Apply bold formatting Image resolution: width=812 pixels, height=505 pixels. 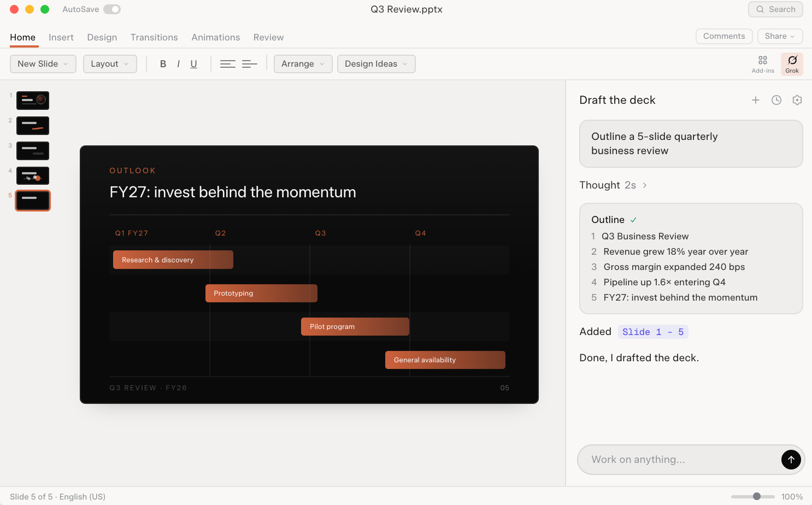click(x=163, y=64)
